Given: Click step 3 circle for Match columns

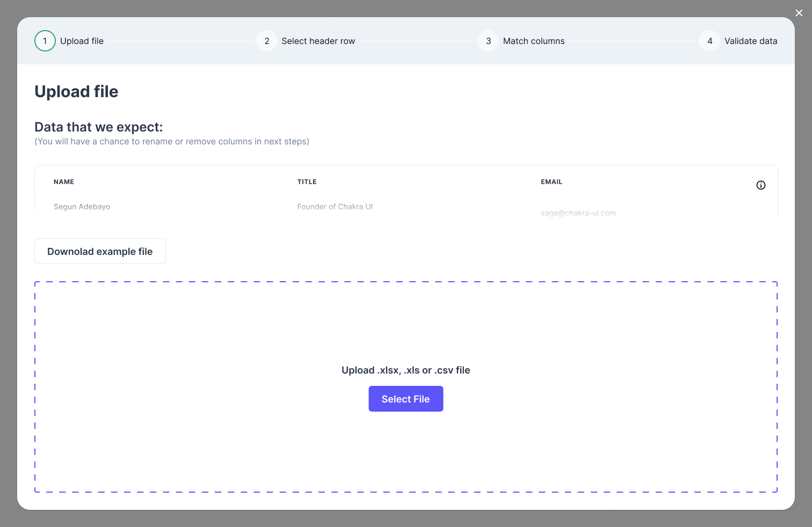Looking at the screenshot, I should click(x=488, y=41).
